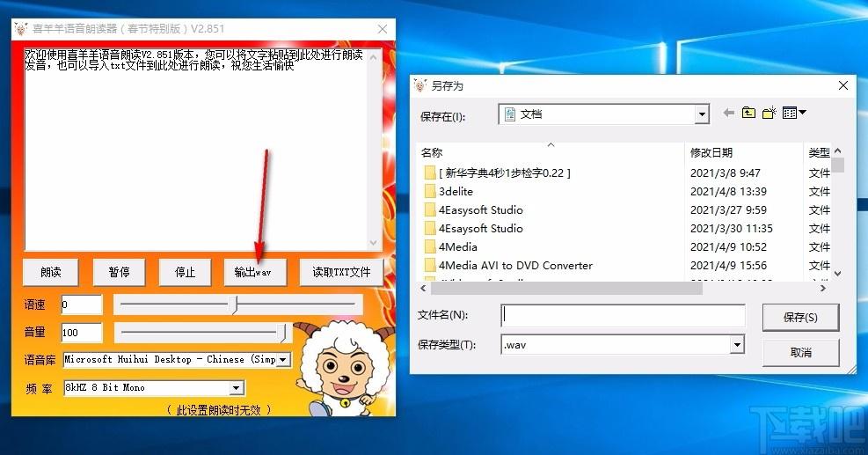Expand the 保存在 location dropdown

coord(702,114)
